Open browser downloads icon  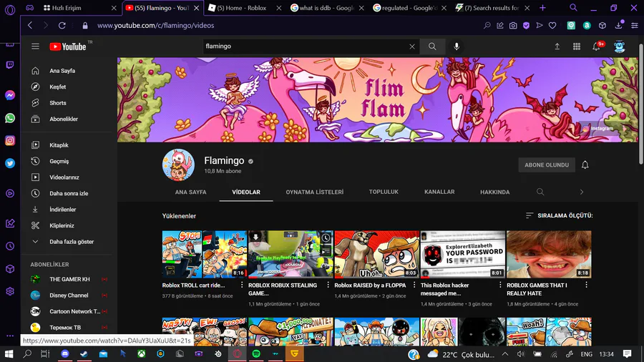click(618, 26)
